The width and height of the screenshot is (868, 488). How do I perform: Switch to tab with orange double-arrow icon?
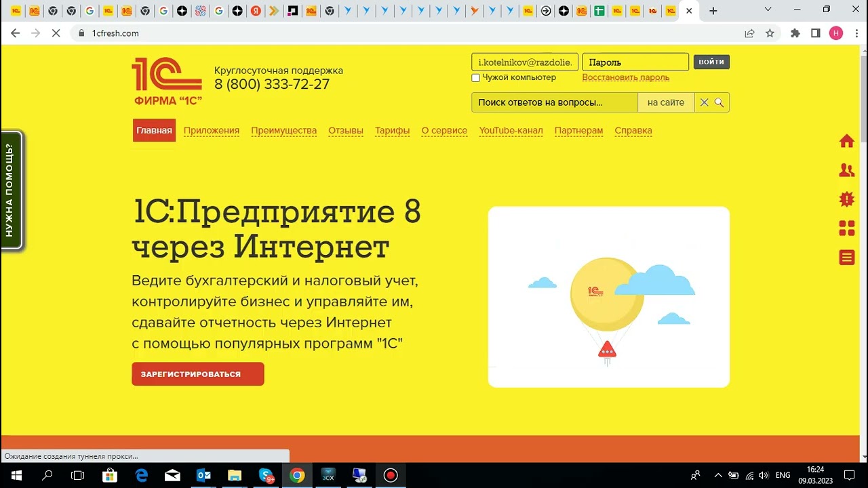[274, 11]
